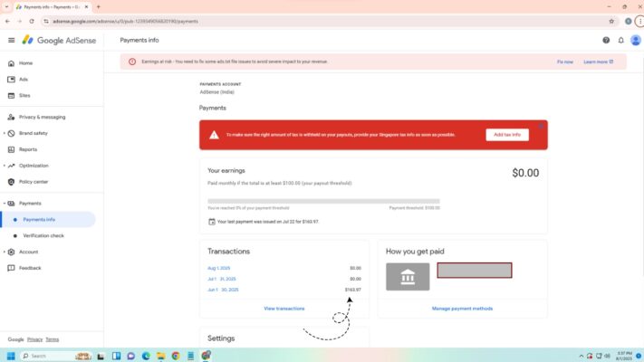
Task: Open the widgets panel icon on taskbar
Action: pos(116,356)
